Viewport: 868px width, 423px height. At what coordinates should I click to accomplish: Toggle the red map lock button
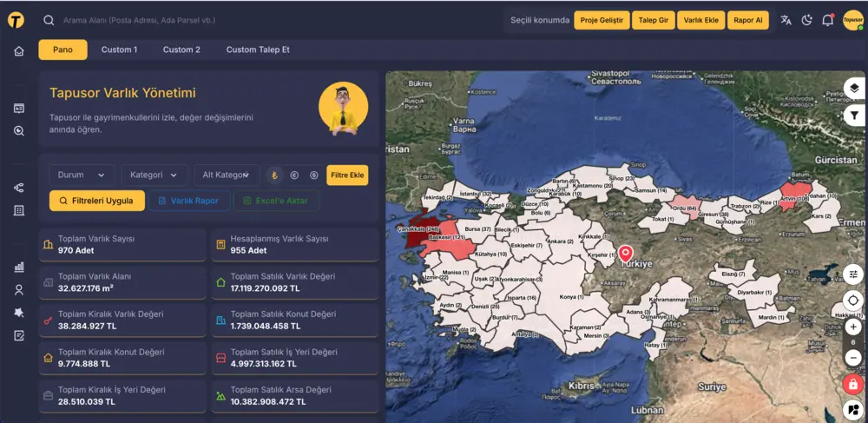click(853, 384)
